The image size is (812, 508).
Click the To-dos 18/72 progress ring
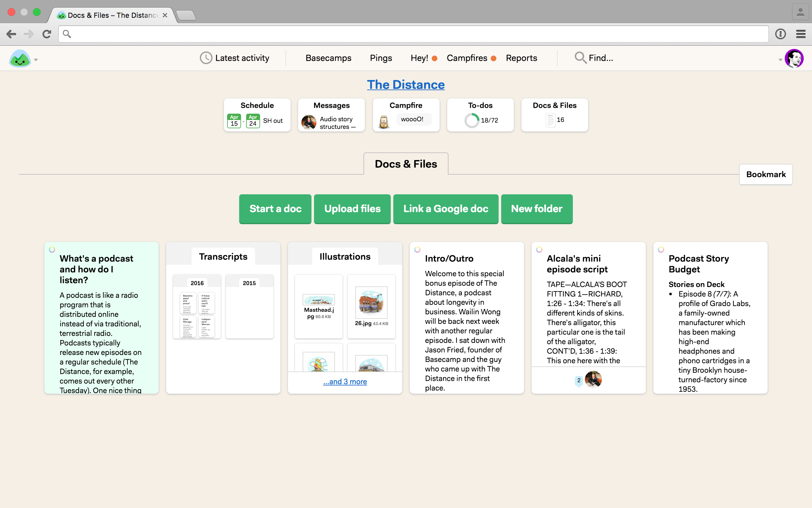471,121
